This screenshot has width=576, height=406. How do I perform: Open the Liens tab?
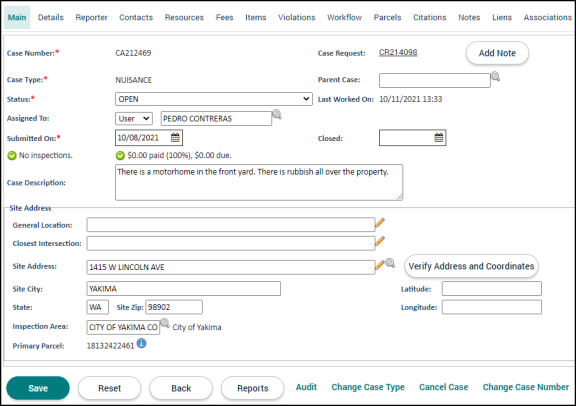(502, 17)
